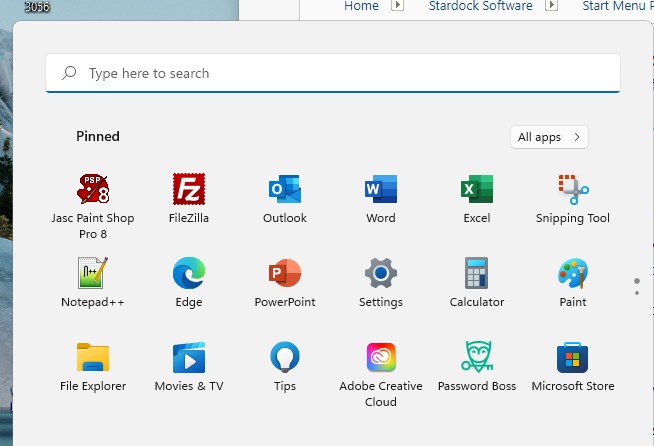
Task: Select the first pinned page dot
Action: [x=637, y=281]
